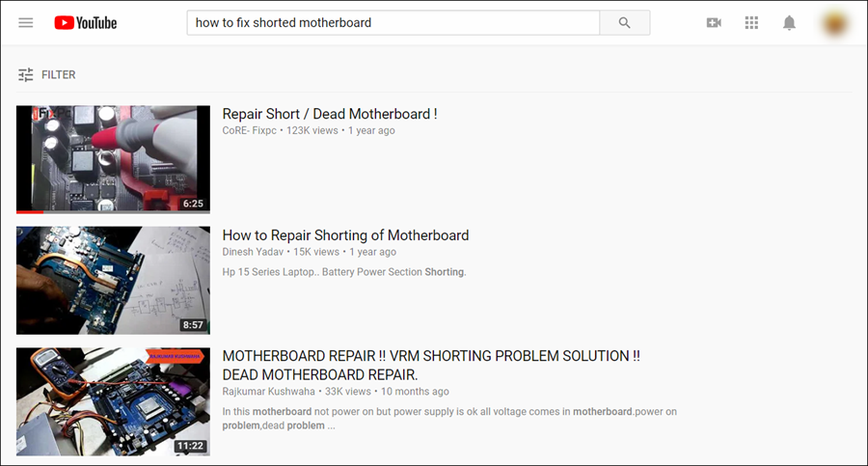The width and height of the screenshot is (868, 466).
Task: Play the 8:57 laptop motherboard thumbnail
Action: click(x=113, y=281)
